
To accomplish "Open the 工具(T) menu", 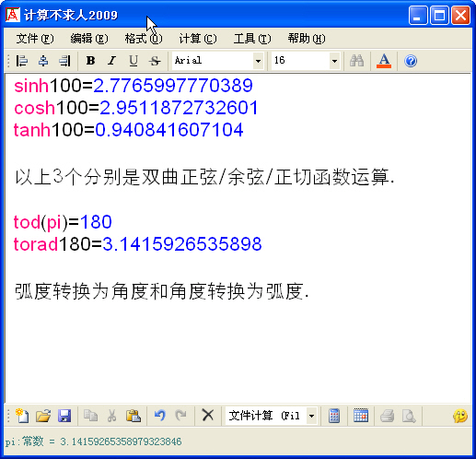I will click(252, 39).
